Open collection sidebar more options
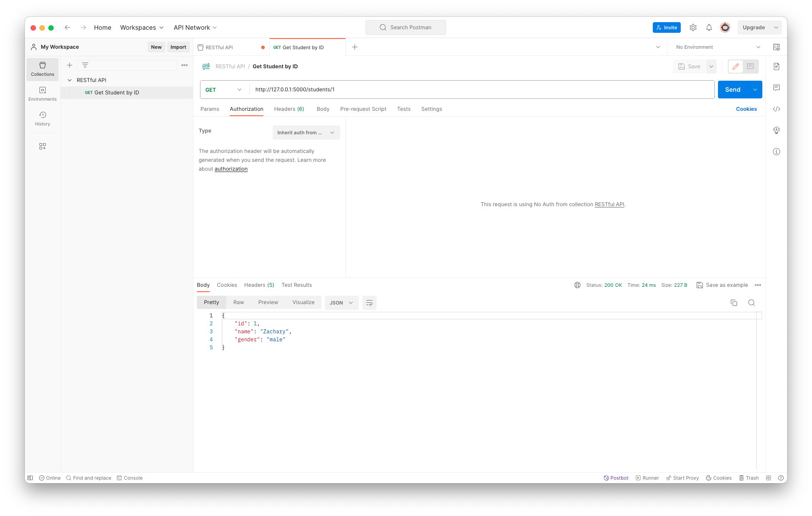812x516 pixels. (x=184, y=65)
